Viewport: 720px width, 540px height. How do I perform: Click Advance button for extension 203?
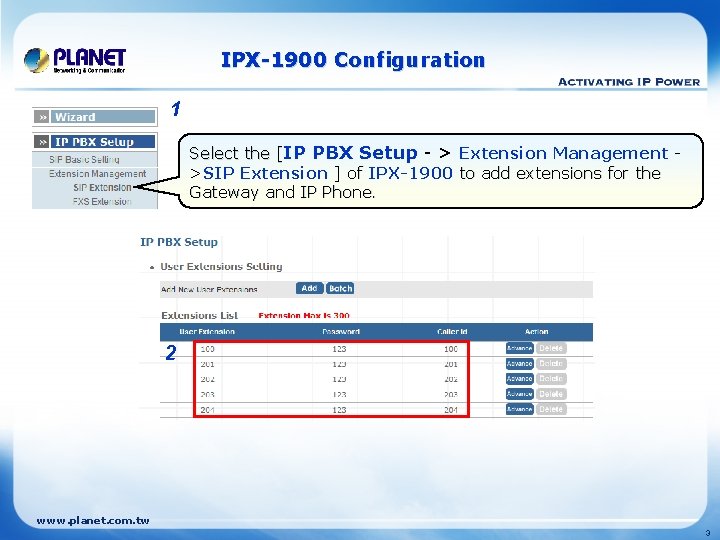(x=519, y=394)
